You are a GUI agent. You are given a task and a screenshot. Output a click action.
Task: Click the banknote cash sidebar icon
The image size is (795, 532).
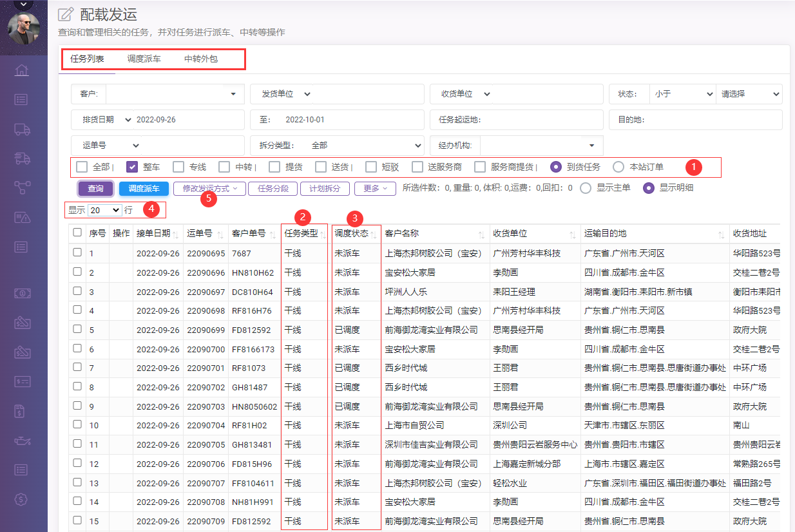(x=22, y=293)
